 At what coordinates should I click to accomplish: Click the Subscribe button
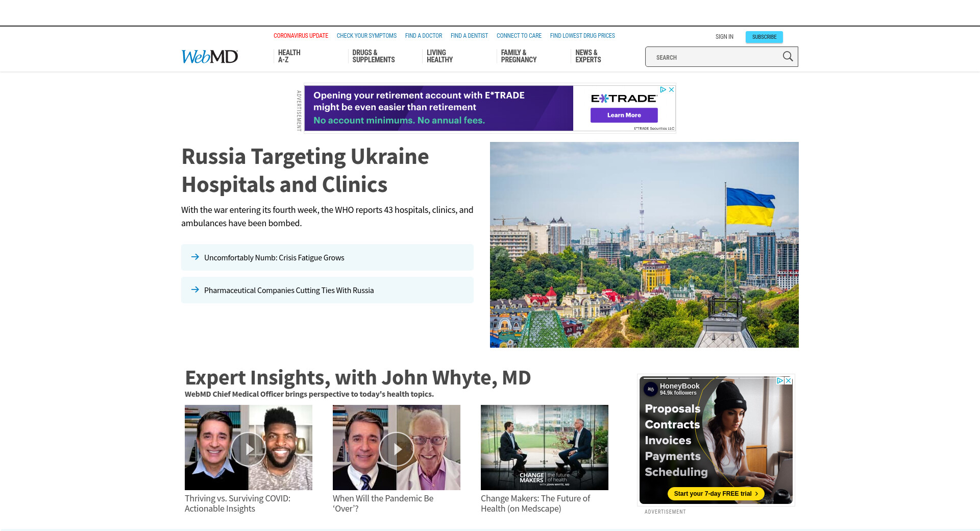[x=764, y=37]
